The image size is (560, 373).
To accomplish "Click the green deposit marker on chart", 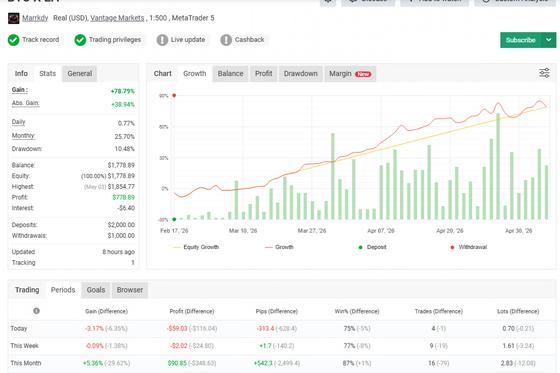I will tap(174, 219).
